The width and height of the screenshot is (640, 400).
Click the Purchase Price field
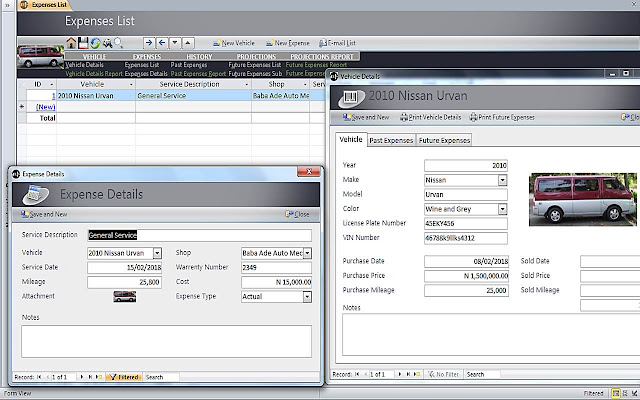pyautogui.click(x=466, y=276)
